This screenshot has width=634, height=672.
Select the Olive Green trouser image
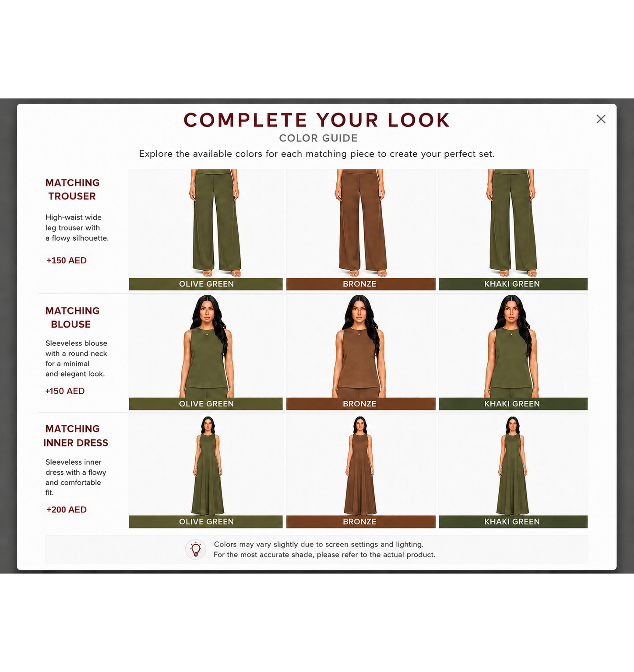206,224
